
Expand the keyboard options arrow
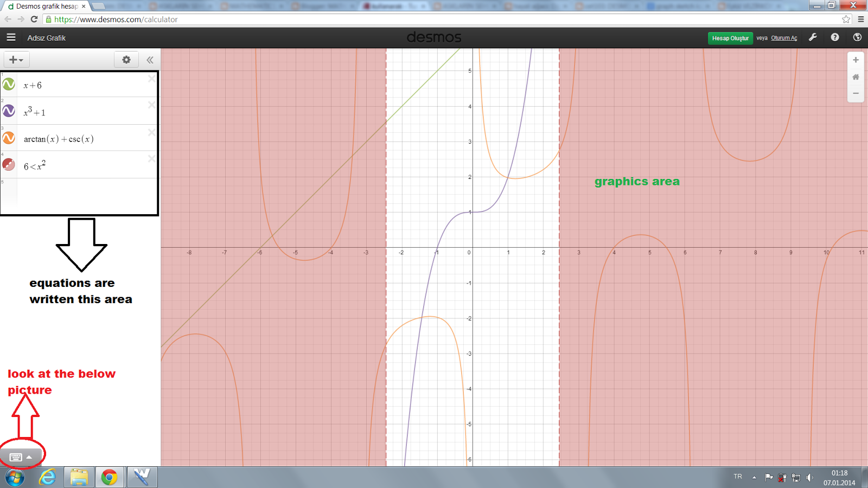click(30, 457)
